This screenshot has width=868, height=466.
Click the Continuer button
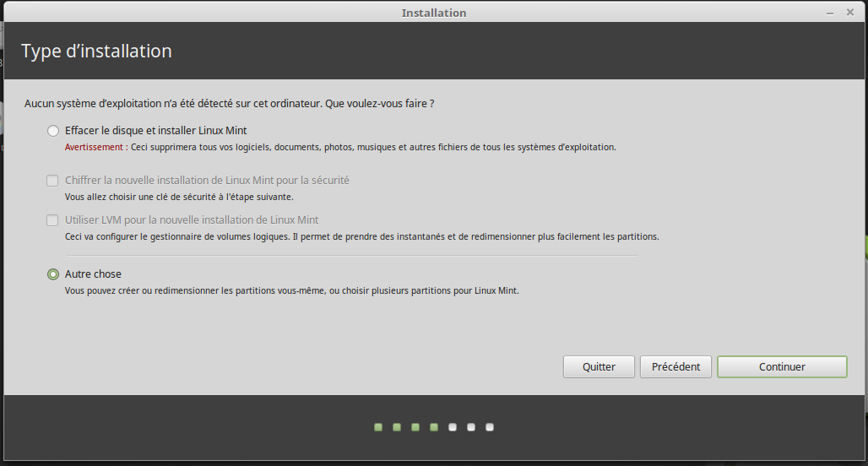[782, 366]
